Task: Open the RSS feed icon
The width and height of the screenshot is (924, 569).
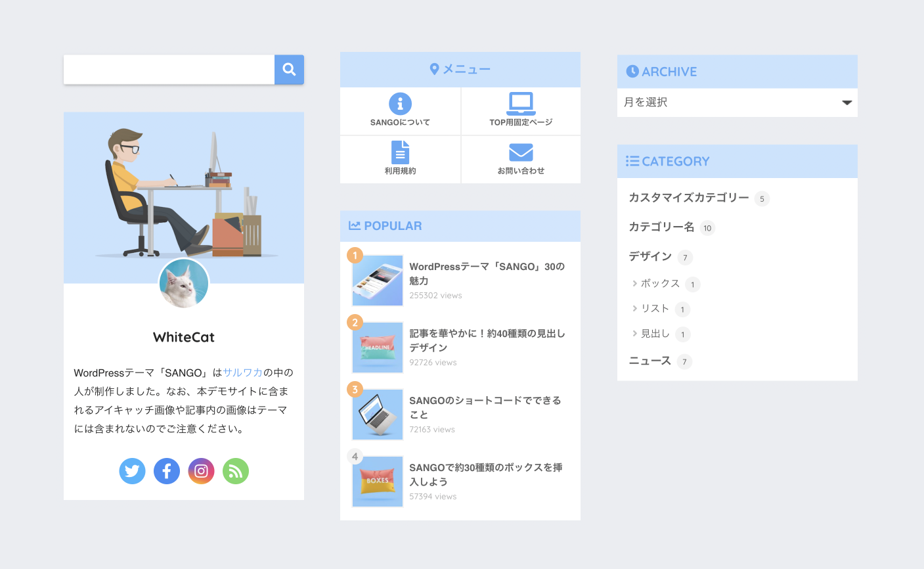Action: [x=235, y=471]
